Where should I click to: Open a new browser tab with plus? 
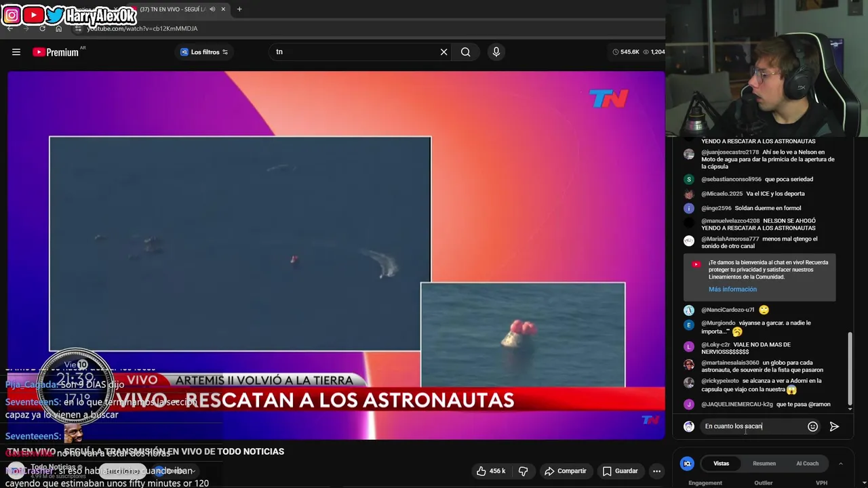point(239,9)
